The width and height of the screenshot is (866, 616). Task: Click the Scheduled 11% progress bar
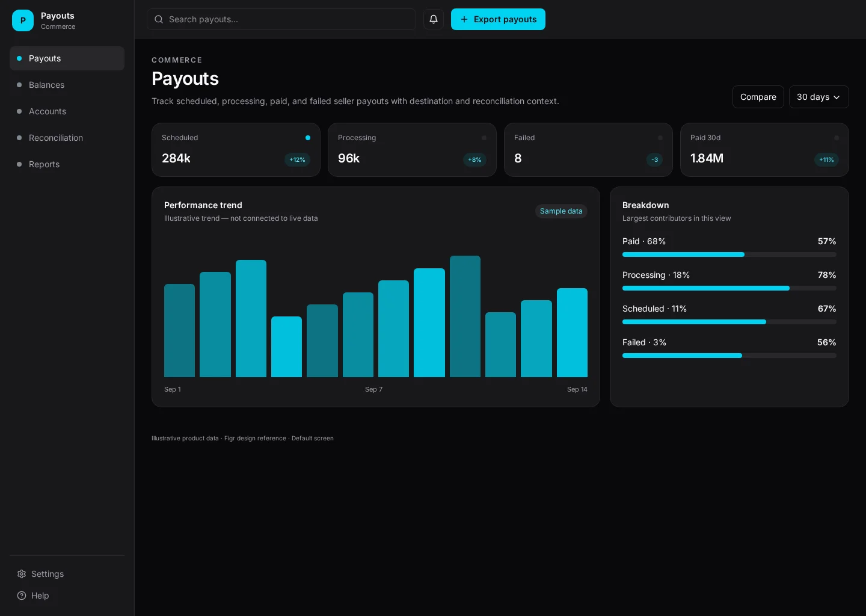click(x=729, y=322)
